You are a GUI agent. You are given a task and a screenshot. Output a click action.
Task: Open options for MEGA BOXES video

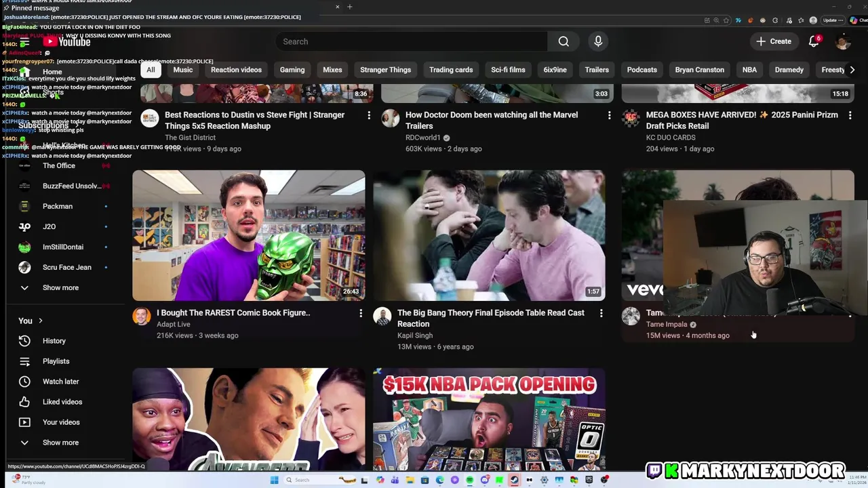(x=850, y=115)
